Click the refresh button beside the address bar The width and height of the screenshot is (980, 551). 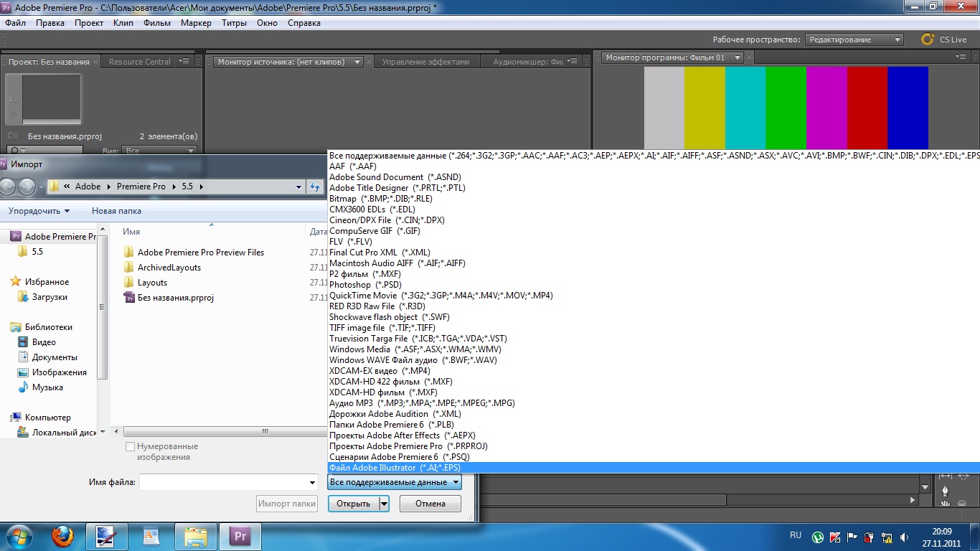(x=314, y=187)
